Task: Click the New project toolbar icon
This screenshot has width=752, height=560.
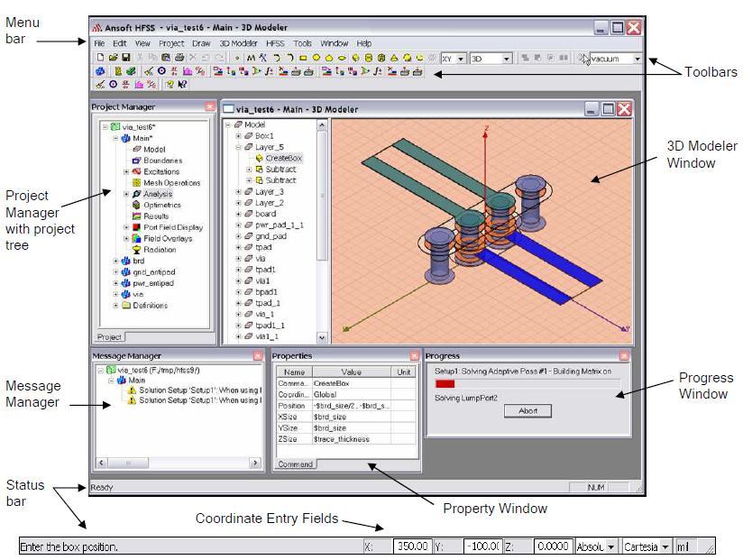Action: click(100, 58)
